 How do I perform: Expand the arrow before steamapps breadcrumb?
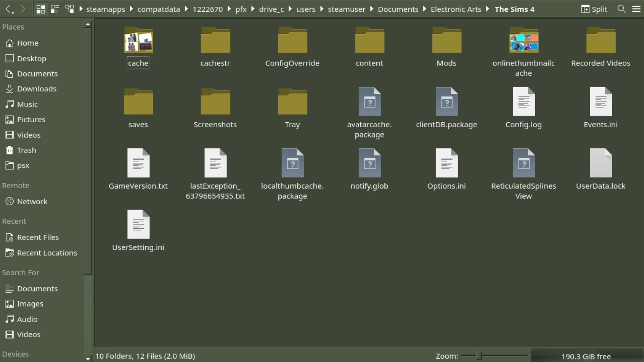(81, 9)
